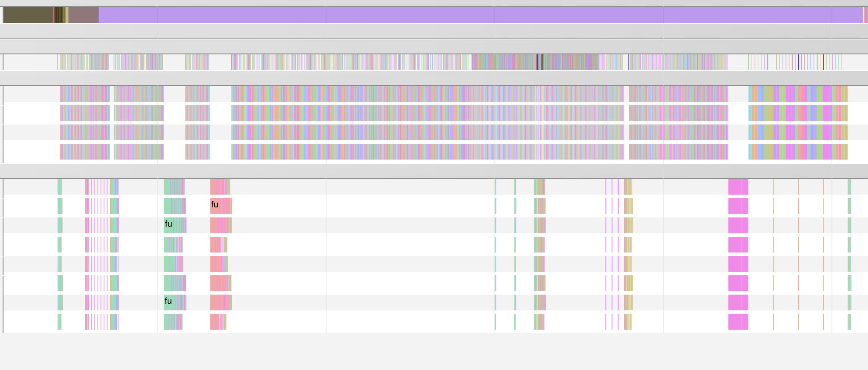Screen dimensions: 868x370
Task: Select the long purple slice in the top track
Action: (x=481, y=15)
